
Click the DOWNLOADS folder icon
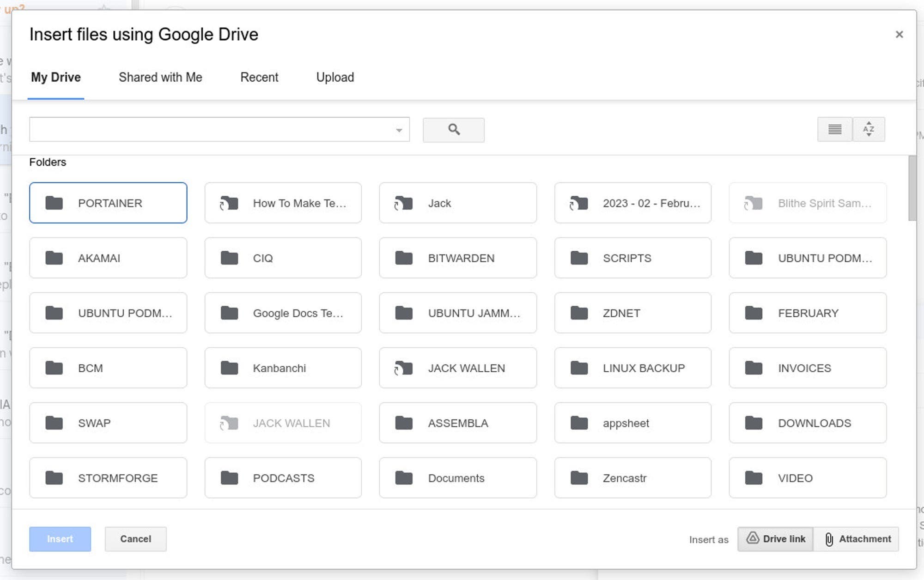coord(754,423)
